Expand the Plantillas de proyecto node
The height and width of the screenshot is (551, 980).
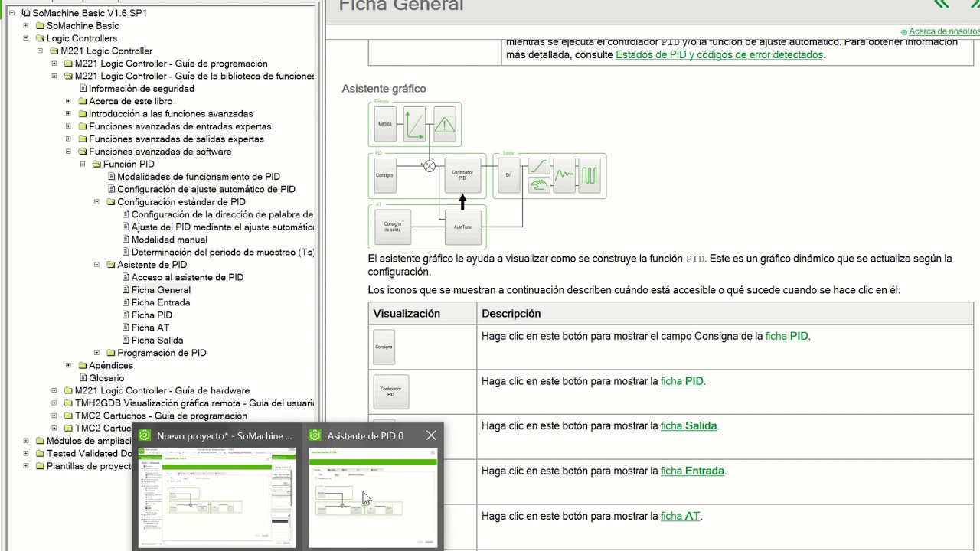tap(26, 466)
